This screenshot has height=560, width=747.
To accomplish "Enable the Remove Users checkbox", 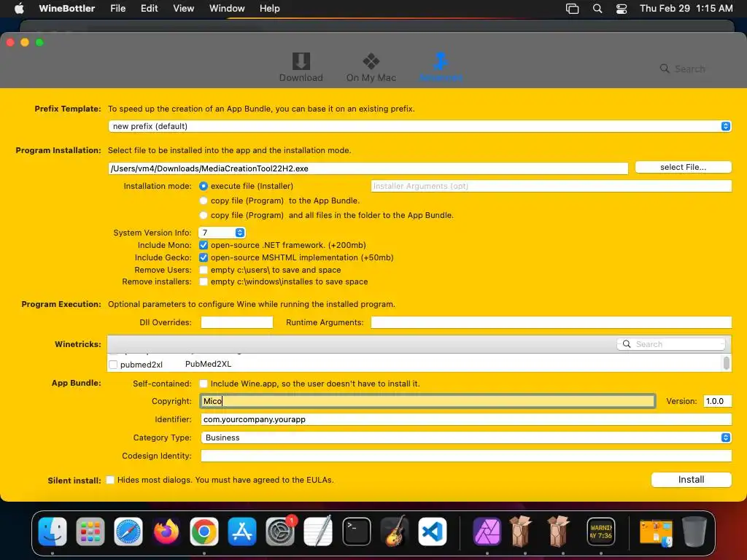I will pyautogui.click(x=204, y=270).
